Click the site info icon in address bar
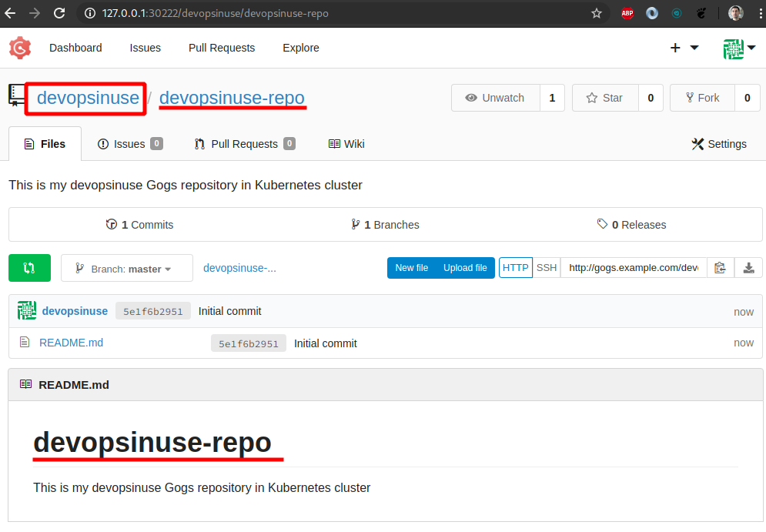 click(90, 13)
